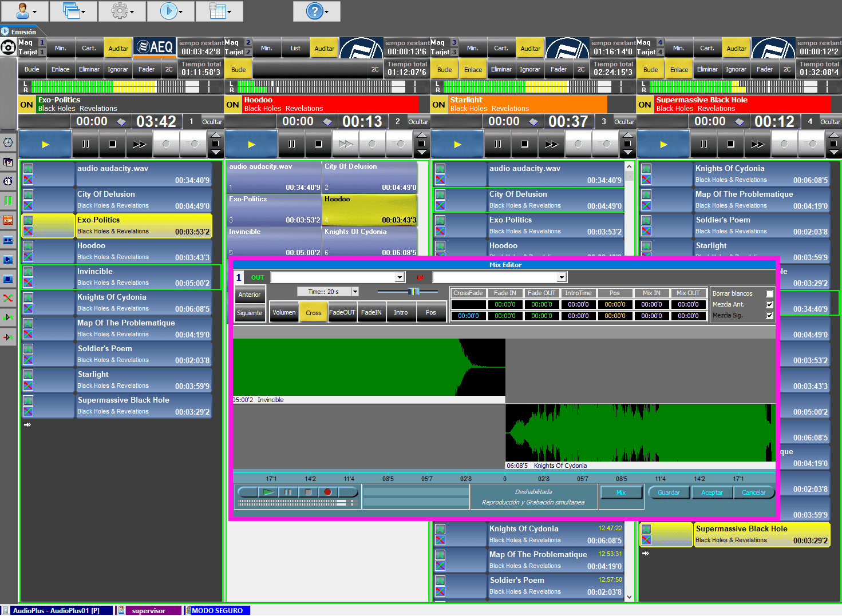
Task: Skip to next track on player 1
Action: [140, 144]
